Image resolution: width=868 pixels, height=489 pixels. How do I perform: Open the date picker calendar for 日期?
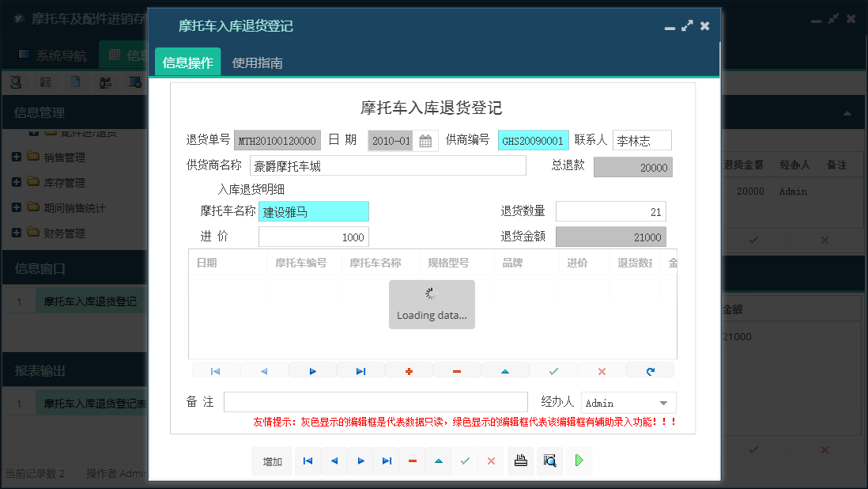(425, 139)
